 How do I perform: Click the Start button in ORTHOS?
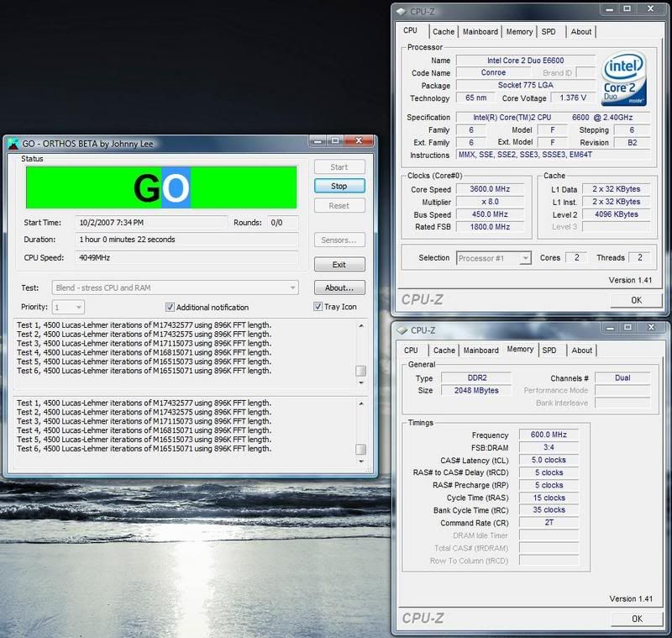(339, 167)
